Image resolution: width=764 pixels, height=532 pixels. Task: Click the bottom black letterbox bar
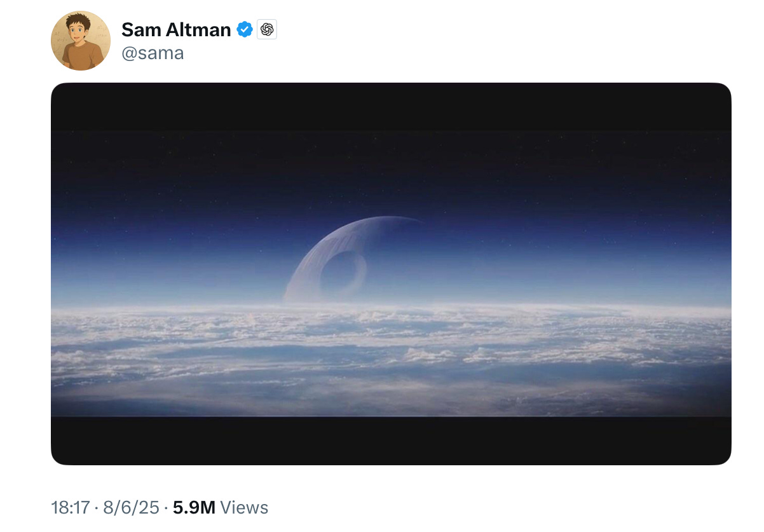(391, 440)
